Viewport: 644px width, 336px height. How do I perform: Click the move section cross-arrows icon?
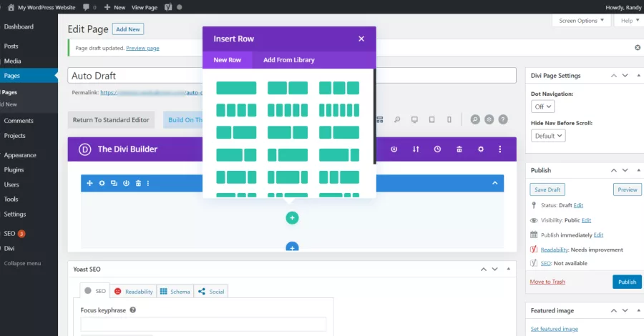(89, 183)
